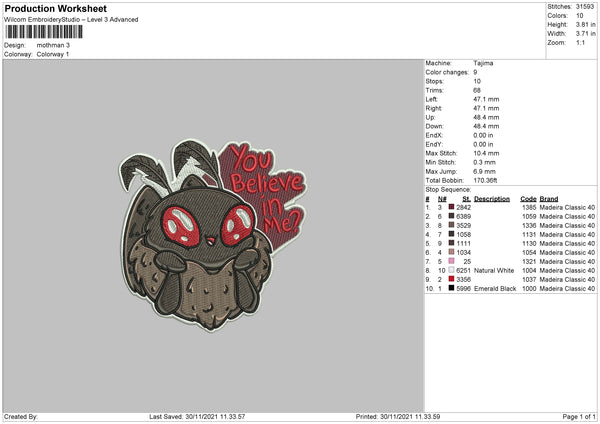
Task: Click the design name 'mothman 3'
Action: (53, 45)
